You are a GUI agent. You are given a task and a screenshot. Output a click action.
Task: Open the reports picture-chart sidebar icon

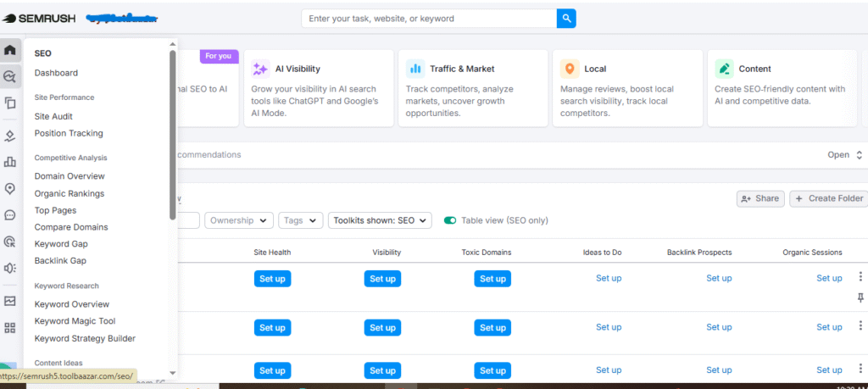(x=9, y=301)
